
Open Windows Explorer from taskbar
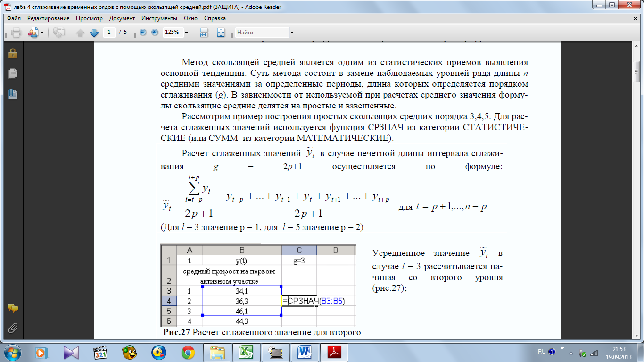coord(217,352)
